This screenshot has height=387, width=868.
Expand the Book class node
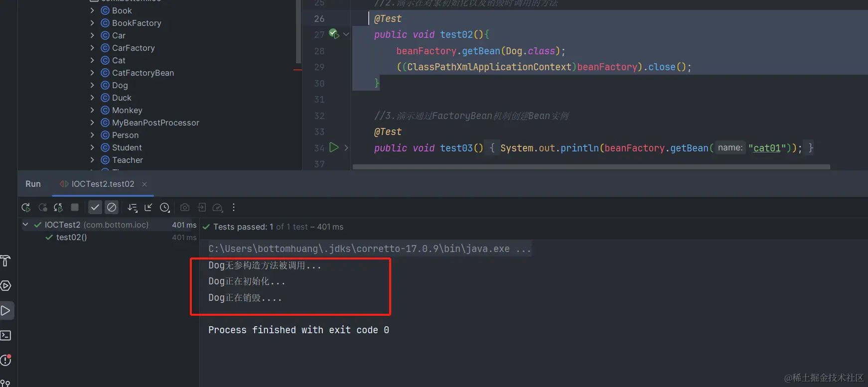pyautogui.click(x=92, y=10)
